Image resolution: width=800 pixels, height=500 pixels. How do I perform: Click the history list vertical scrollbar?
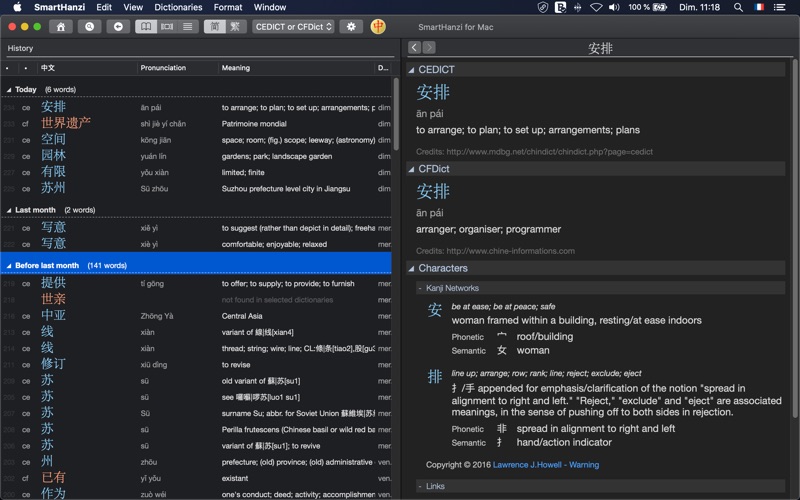pos(396,113)
